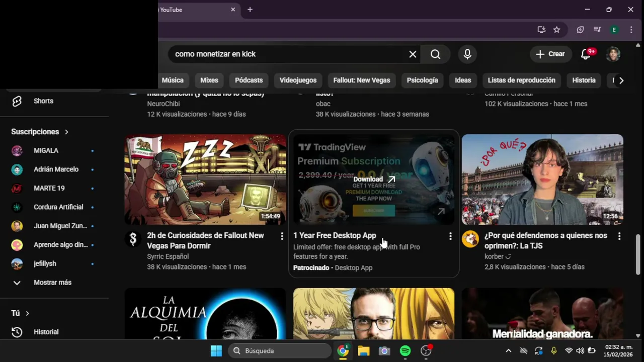This screenshot has height=362, width=644.
Task: Open the new tab plus button
Action: click(x=250, y=10)
